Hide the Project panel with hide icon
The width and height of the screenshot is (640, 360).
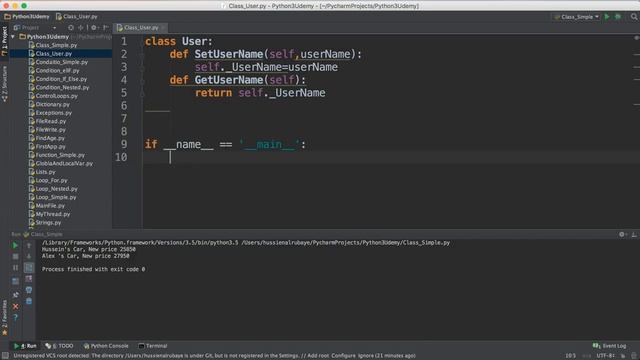[106, 28]
